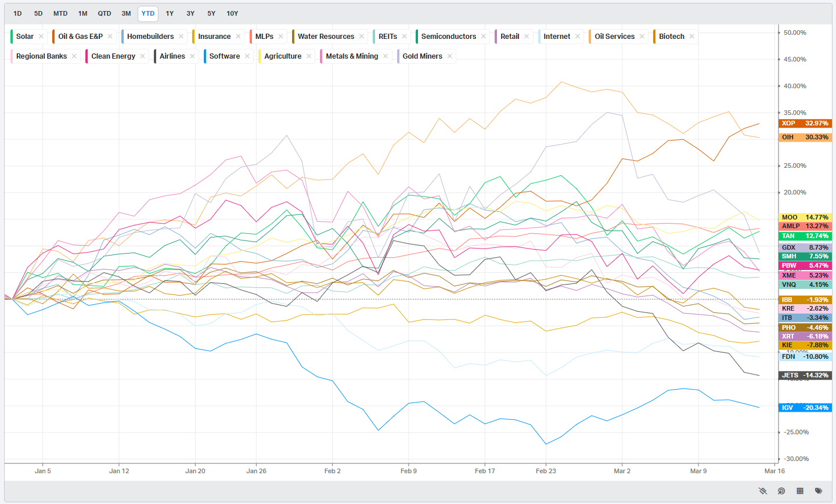The image size is (836, 504).
Task: Remove the Regional Banks series
Action: (74, 56)
